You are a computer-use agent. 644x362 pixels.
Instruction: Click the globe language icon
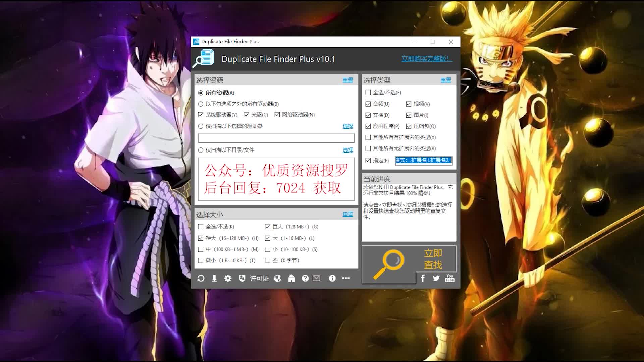coord(278,278)
